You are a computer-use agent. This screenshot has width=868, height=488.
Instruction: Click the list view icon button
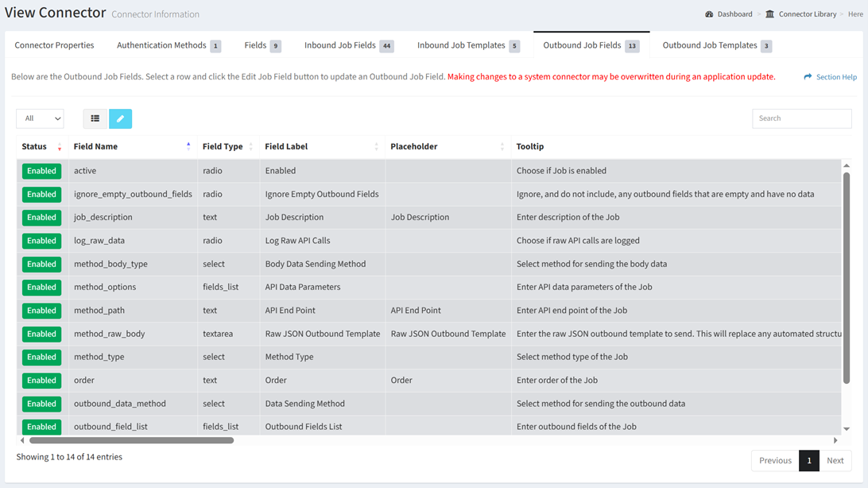(x=95, y=118)
